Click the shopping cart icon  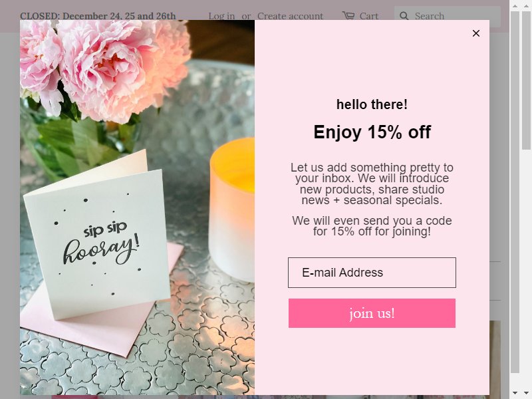point(348,15)
